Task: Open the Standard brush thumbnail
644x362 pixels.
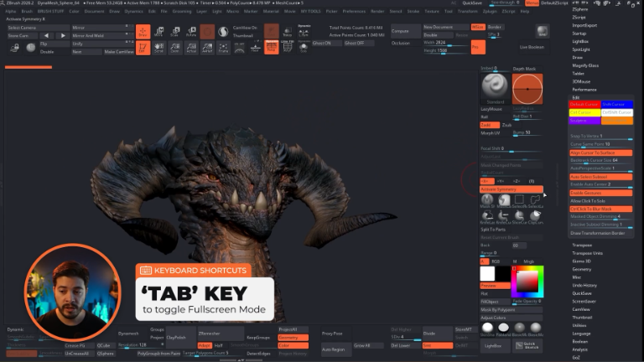Action: click(x=495, y=88)
